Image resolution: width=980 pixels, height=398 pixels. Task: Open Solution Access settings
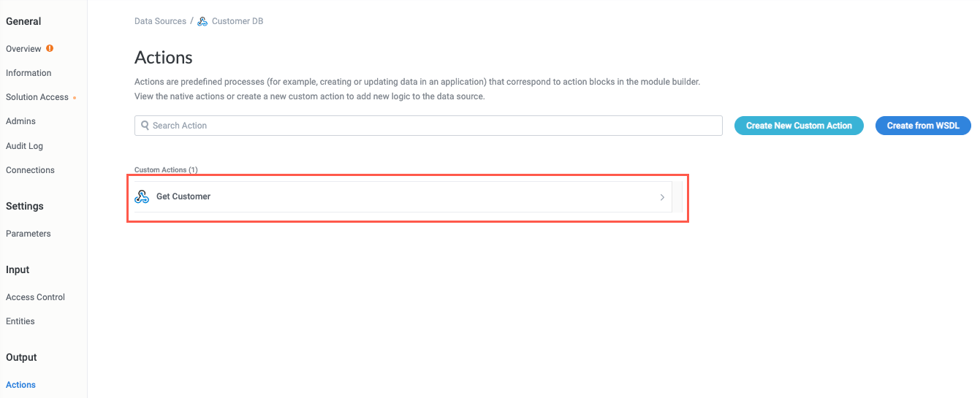tap(37, 97)
